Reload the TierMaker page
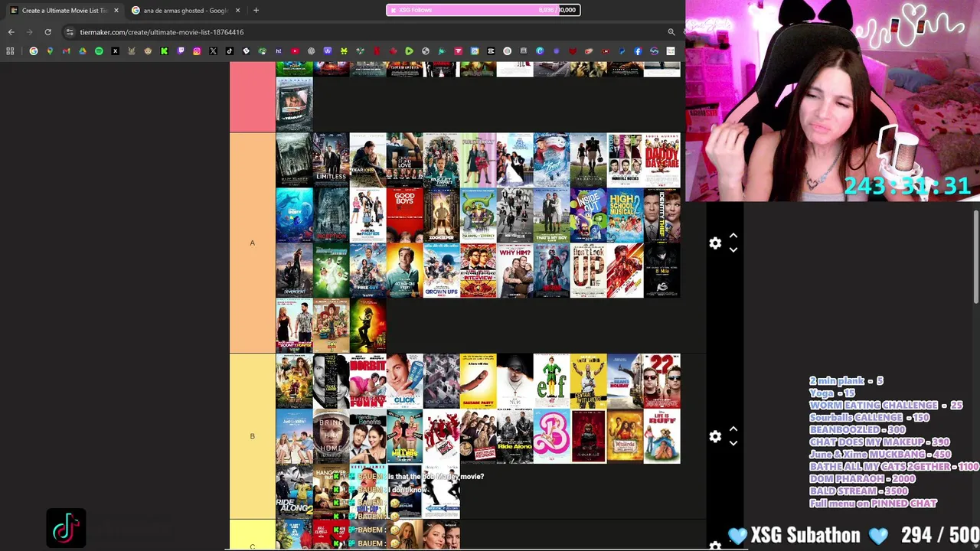 [47, 32]
